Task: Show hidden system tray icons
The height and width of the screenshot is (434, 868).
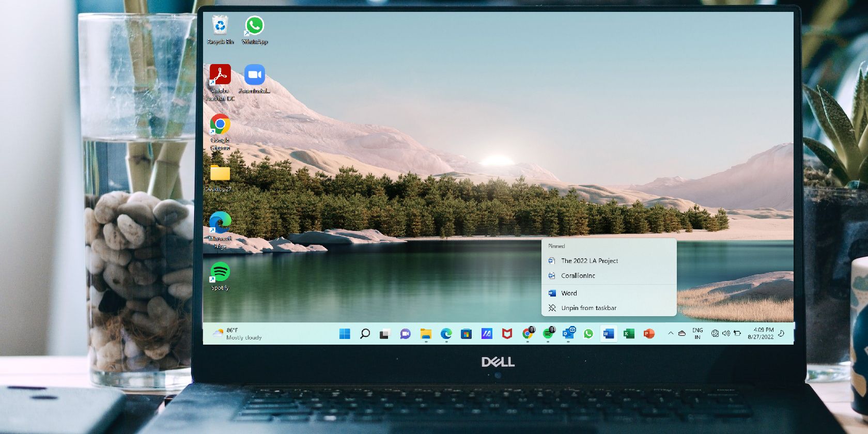Action: 671,334
